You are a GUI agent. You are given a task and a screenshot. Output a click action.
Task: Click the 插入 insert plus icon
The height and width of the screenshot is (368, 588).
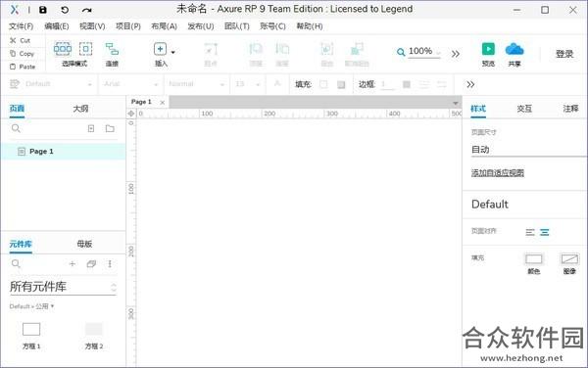click(x=160, y=49)
